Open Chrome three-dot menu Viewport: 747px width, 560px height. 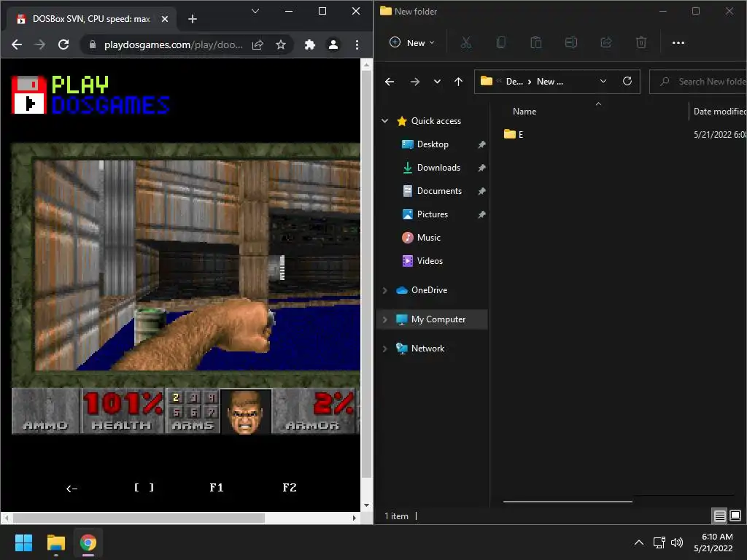tap(357, 44)
